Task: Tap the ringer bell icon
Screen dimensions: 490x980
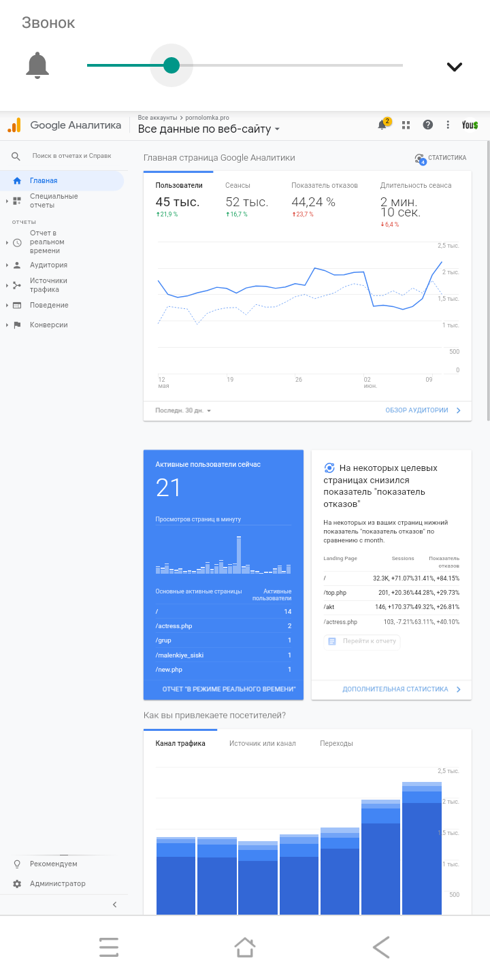Action: pyautogui.click(x=37, y=66)
